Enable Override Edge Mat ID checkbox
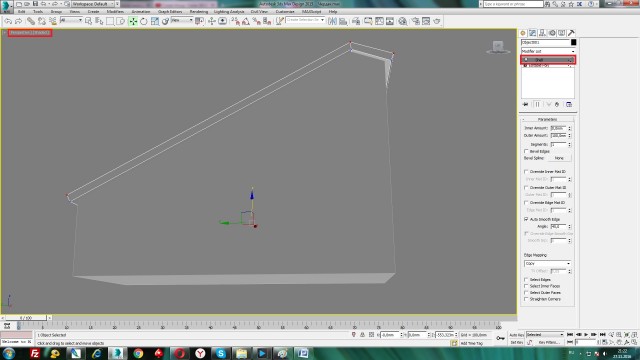Viewport: 640px width, 360px height. click(x=526, y=202)
